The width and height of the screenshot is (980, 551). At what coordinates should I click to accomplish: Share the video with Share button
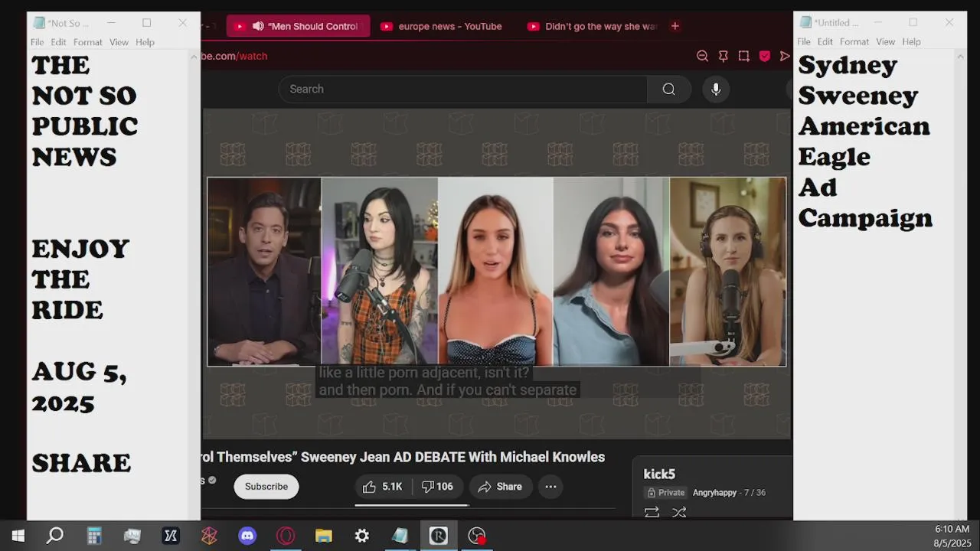(x=500, y=487)
